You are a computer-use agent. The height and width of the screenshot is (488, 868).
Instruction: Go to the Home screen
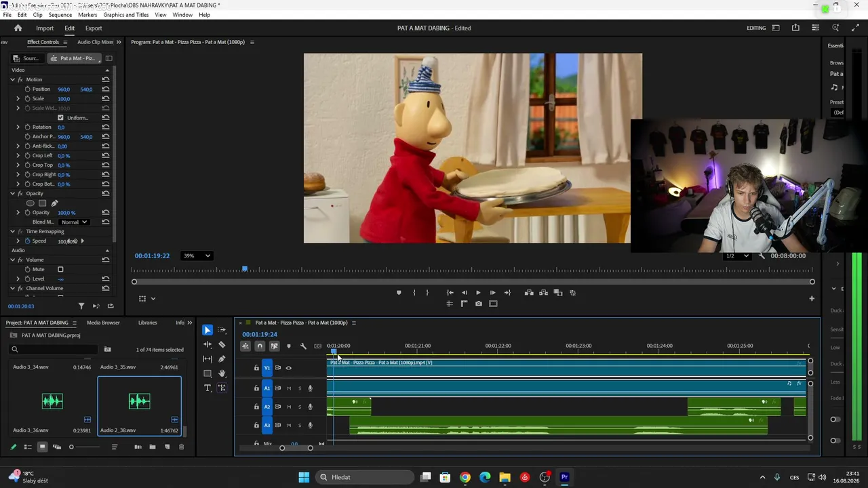click(18, 28)
